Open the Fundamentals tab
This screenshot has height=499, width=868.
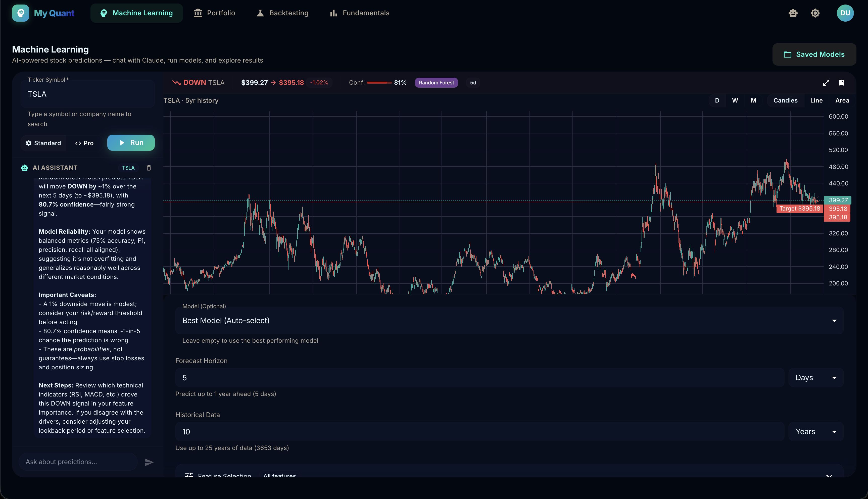pos(359,13)
